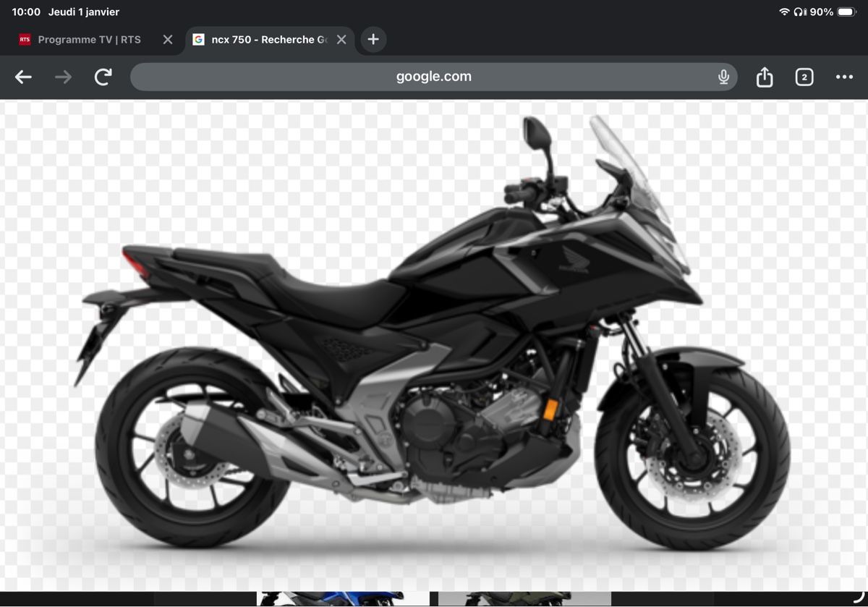Tap the google.com address bar
Screen dimensions: 868x607
[x=433, y=77]
